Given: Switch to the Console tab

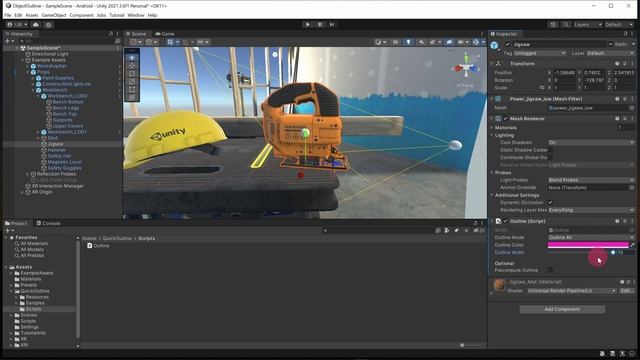Looking at the screenshot, I should click(48, 223).
